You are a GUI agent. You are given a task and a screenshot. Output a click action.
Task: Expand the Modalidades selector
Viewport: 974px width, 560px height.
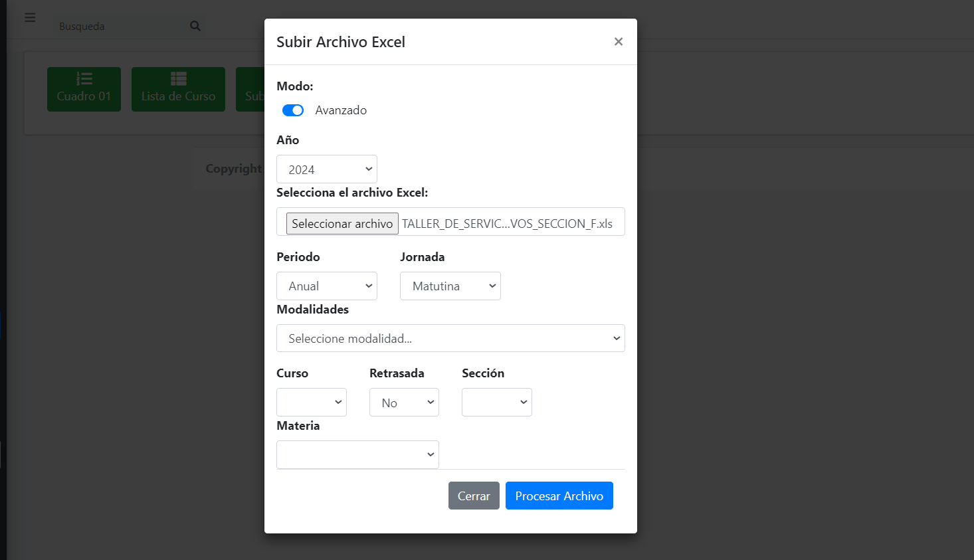tap(450, 338)
